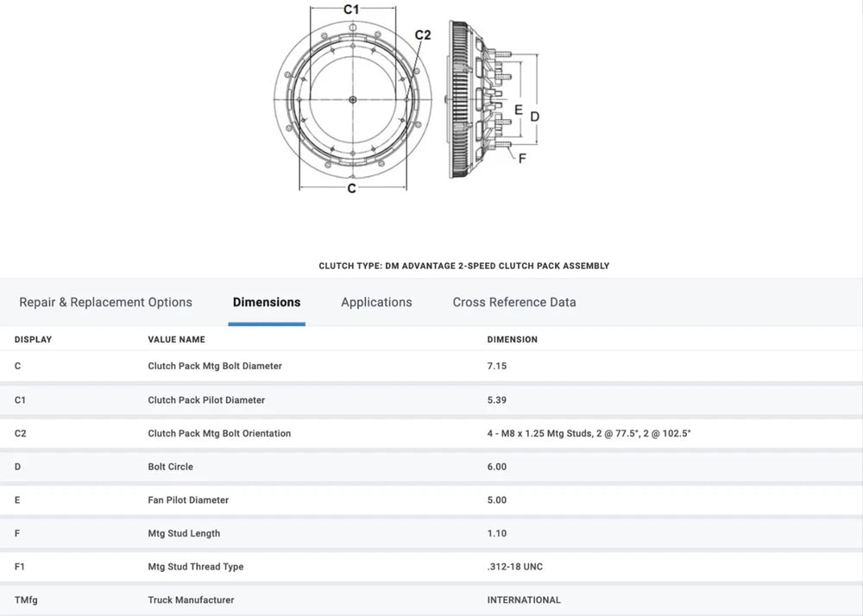
Task: Click the VALUE NAME column header
Action: [176, 340]
